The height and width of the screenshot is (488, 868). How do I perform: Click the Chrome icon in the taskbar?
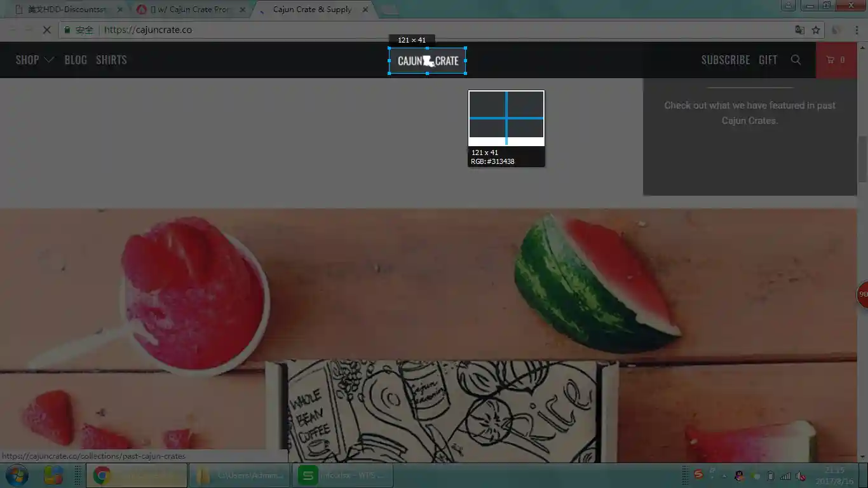[102, 475]
